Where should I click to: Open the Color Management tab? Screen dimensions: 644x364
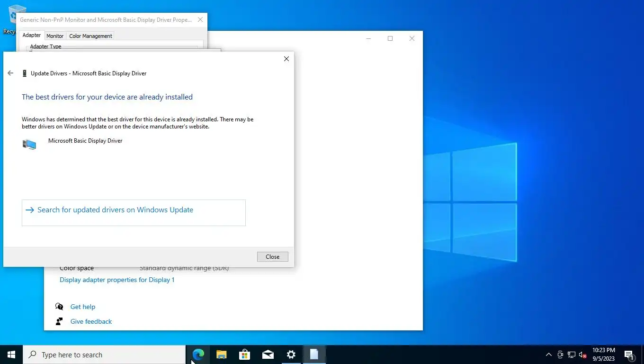point(90,36)
